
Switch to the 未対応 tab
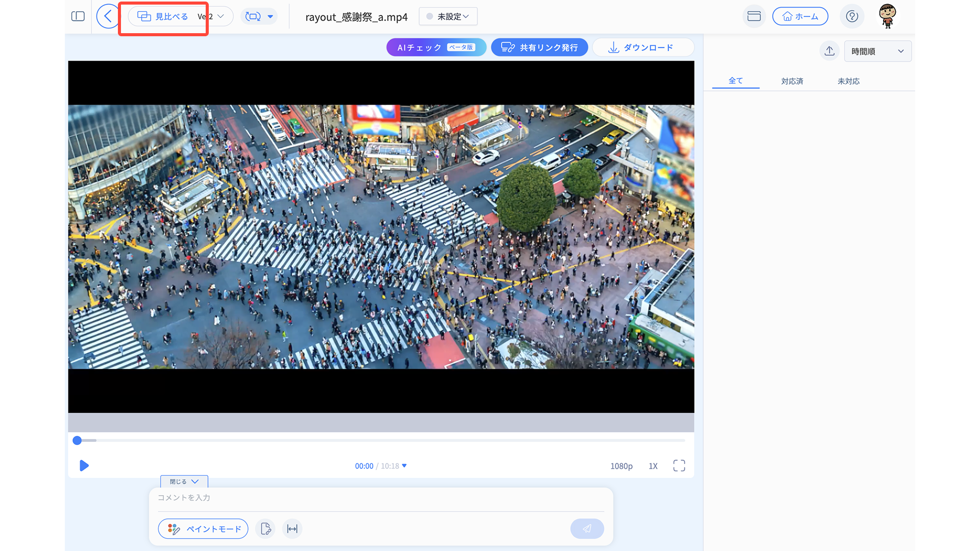848,81
